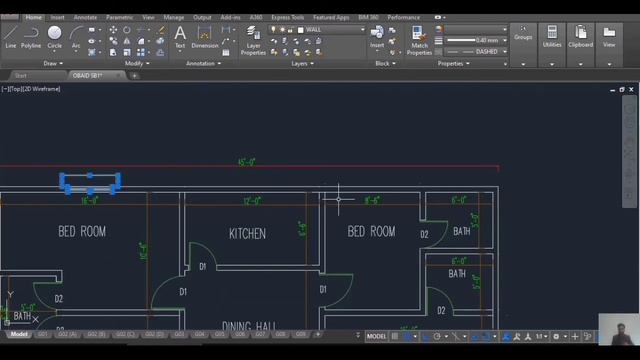Click the Array tool icon
640x360 pixels.
(141, 52)
